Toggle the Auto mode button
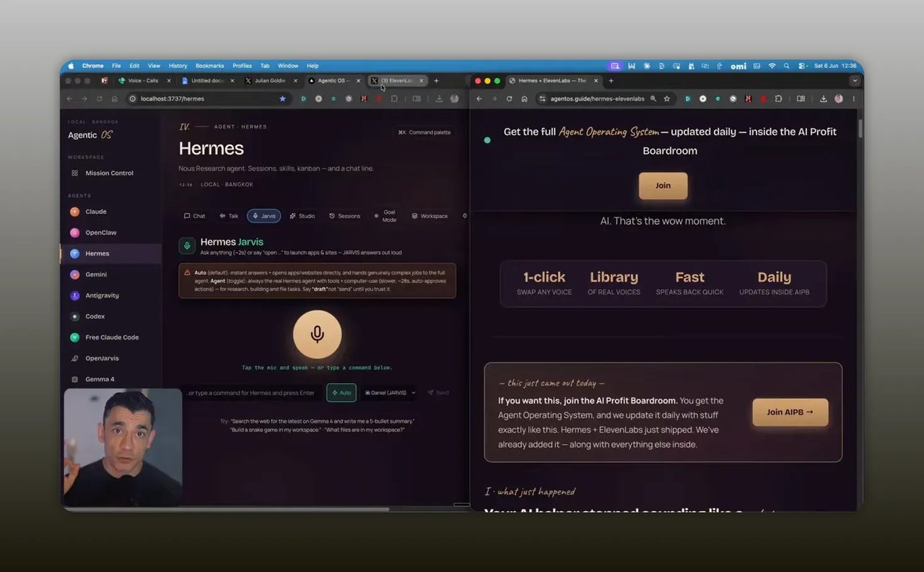 point(341,392)
